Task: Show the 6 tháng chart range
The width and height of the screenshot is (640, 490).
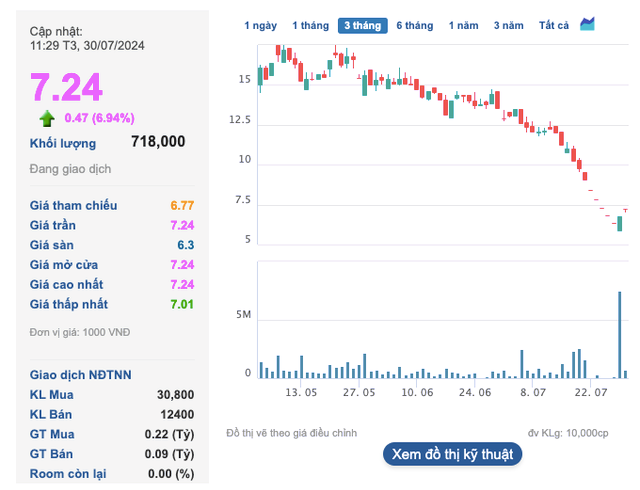Action: [x=414, y=25]
